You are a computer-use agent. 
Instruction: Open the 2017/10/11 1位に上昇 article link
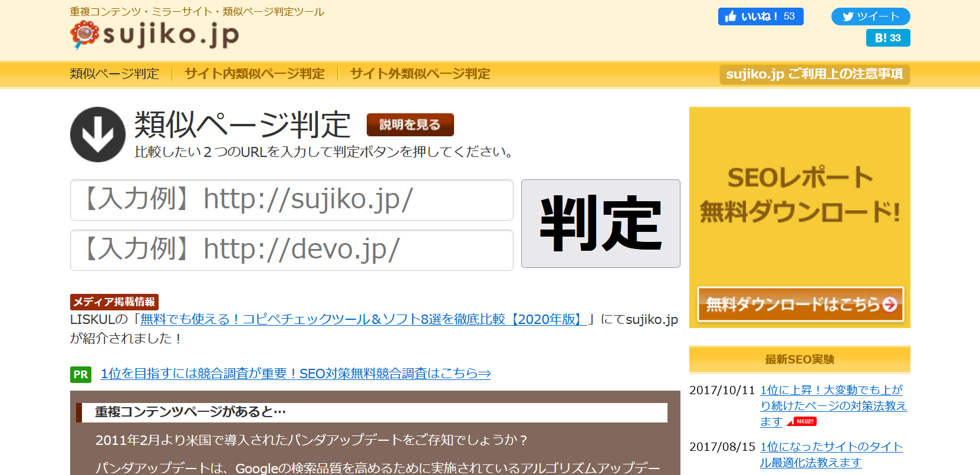[833, 406]
